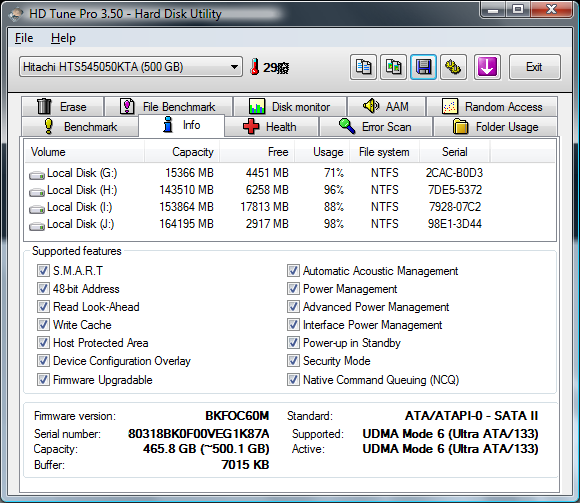Click the Exit button
The width and height of the screenshot is (580, 503).
point(535,67)
